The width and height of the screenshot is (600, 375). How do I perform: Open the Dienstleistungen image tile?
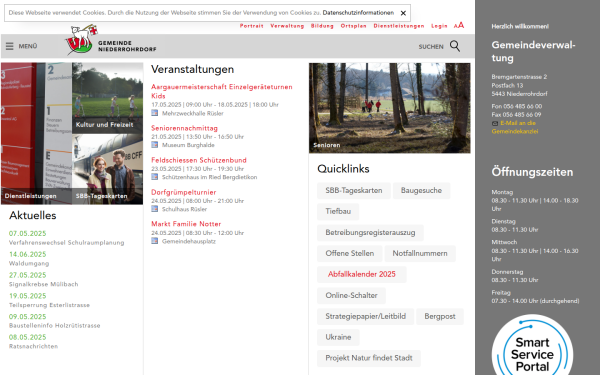click(x=36, y=134)
